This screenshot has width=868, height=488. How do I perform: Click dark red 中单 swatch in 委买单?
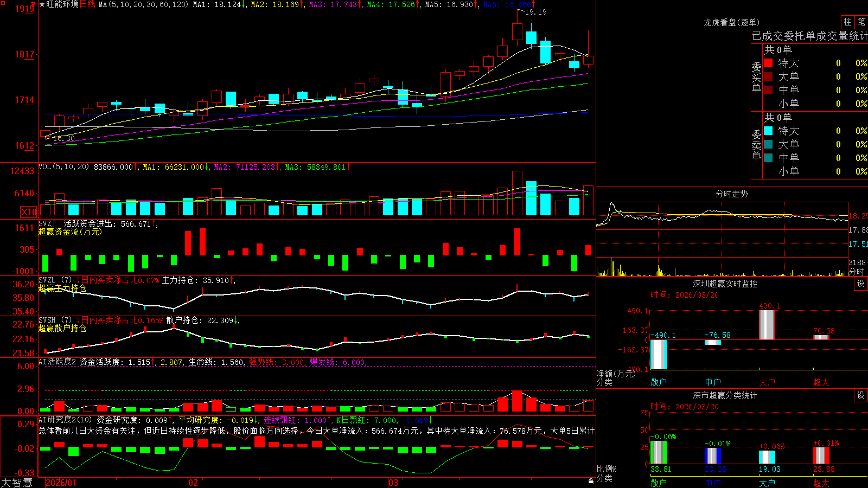click(768, 89)
